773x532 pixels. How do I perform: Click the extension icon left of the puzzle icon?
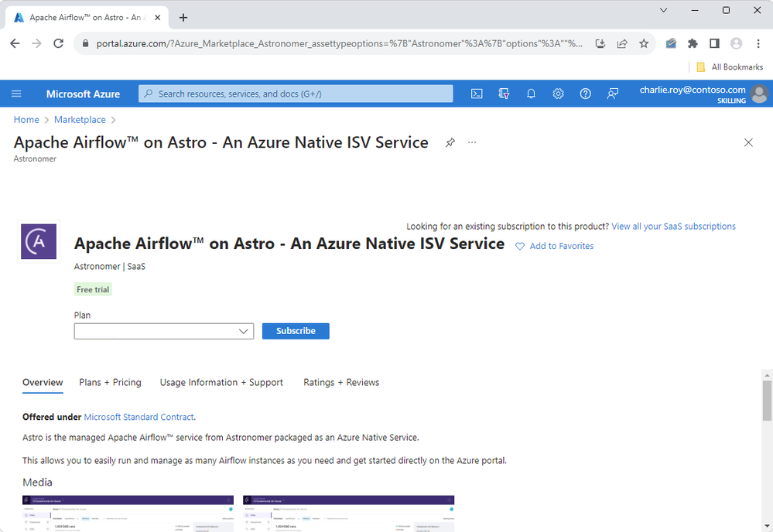point(671,43)
